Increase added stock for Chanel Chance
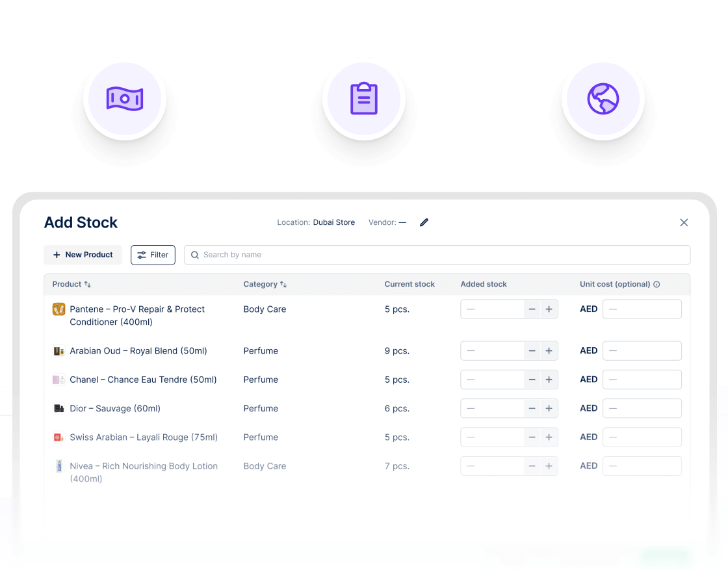 [x=549, y=380]
